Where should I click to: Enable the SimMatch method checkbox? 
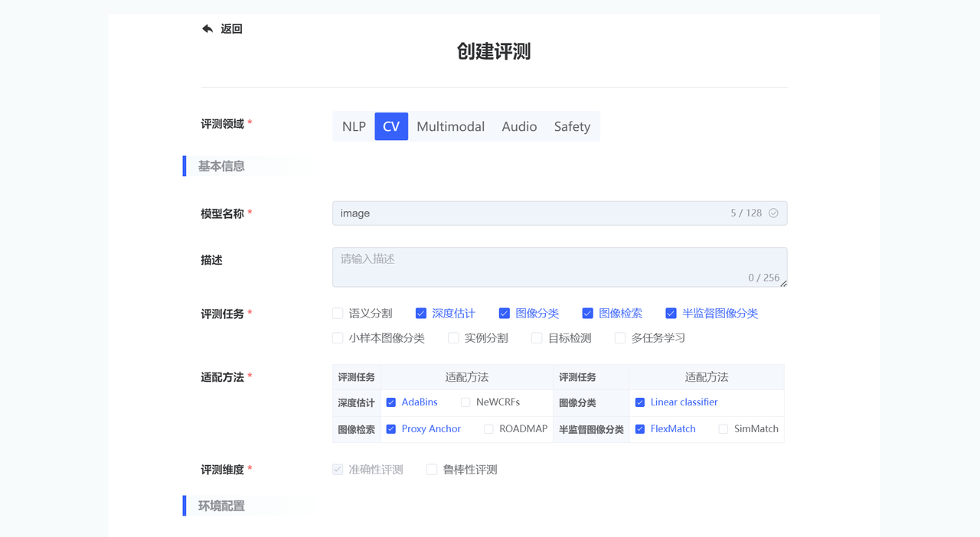click(x=723, y=429)
